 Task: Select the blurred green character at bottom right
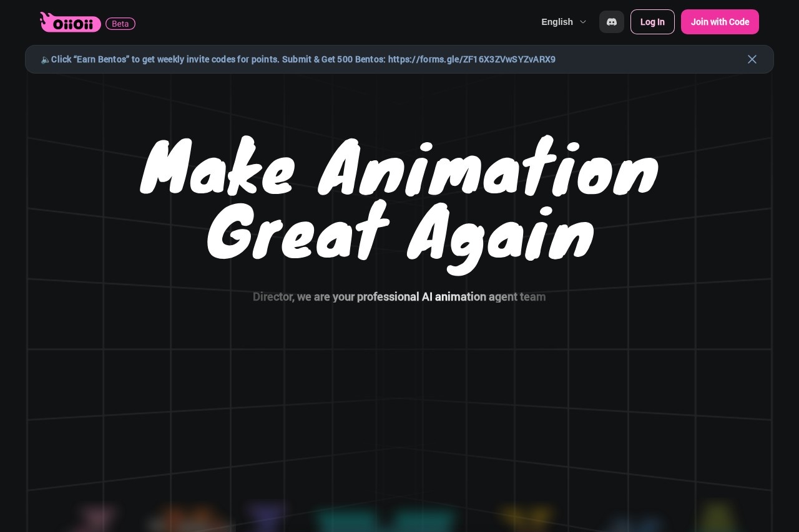coord(718,516)
